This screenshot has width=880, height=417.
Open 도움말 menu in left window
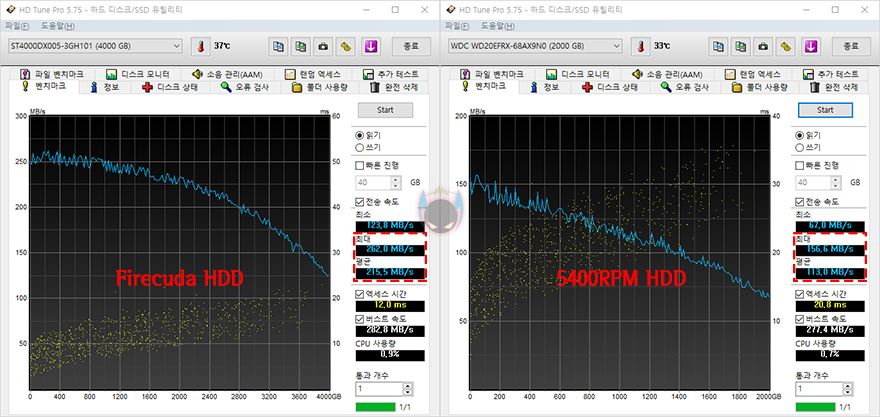pos(57,26)
